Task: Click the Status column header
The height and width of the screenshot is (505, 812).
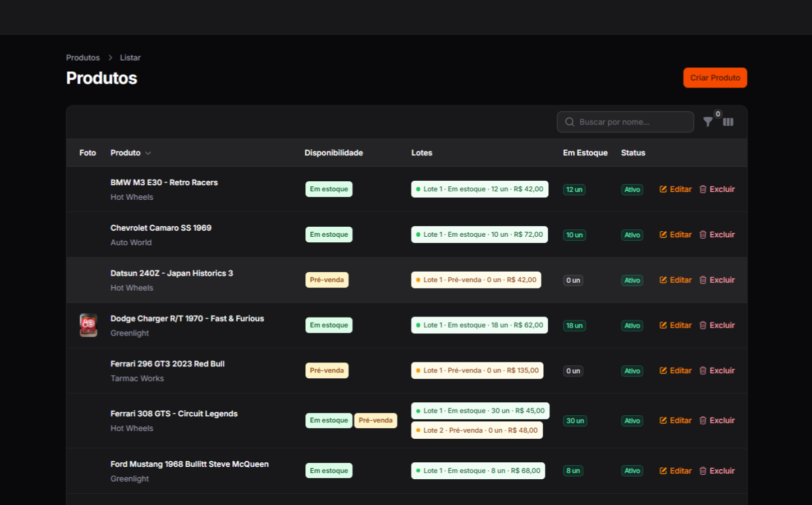Action: (x=633, y=153)
